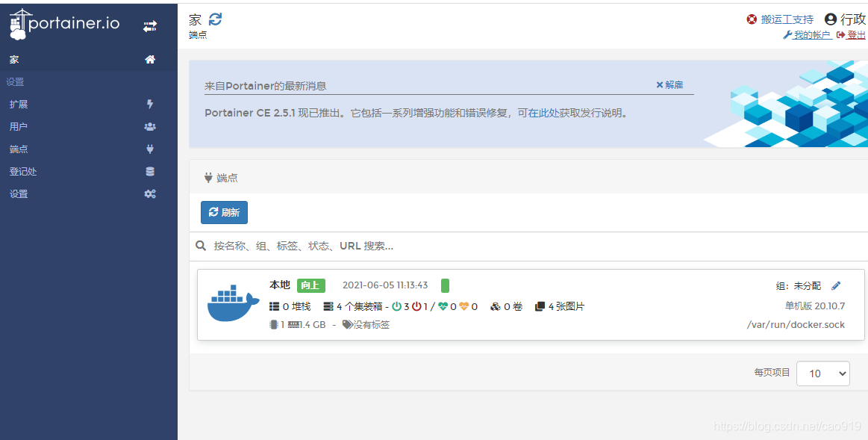Click the 单机版 20.10.7 text
This screenshot has height=440, width=868.
click(815, 306)
